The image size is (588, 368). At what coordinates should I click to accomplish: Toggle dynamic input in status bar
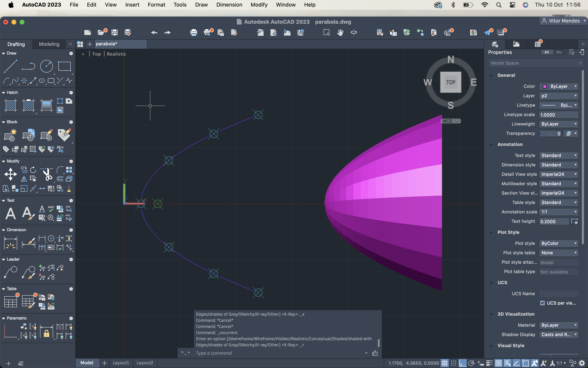pyautogui.click(x=480, y=363)
